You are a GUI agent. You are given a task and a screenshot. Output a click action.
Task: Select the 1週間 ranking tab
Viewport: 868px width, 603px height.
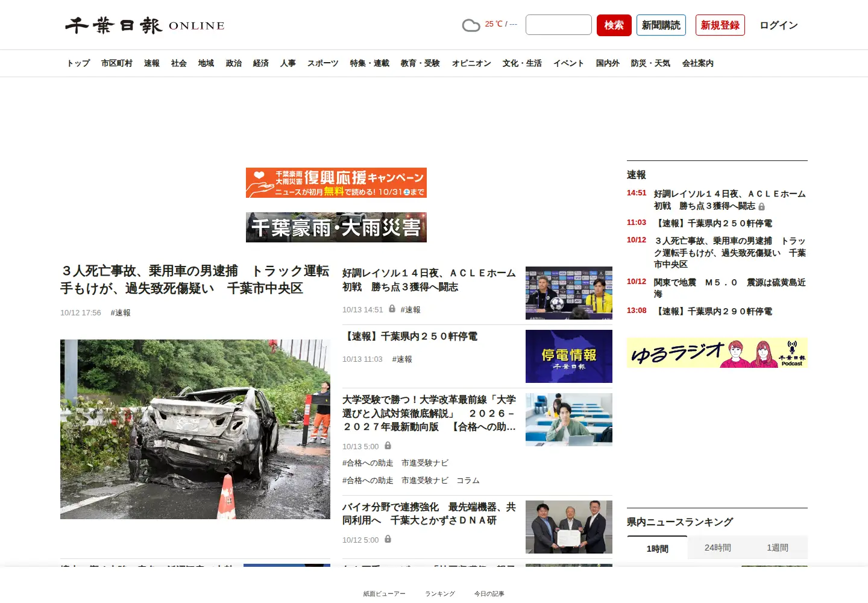point(778,548)
